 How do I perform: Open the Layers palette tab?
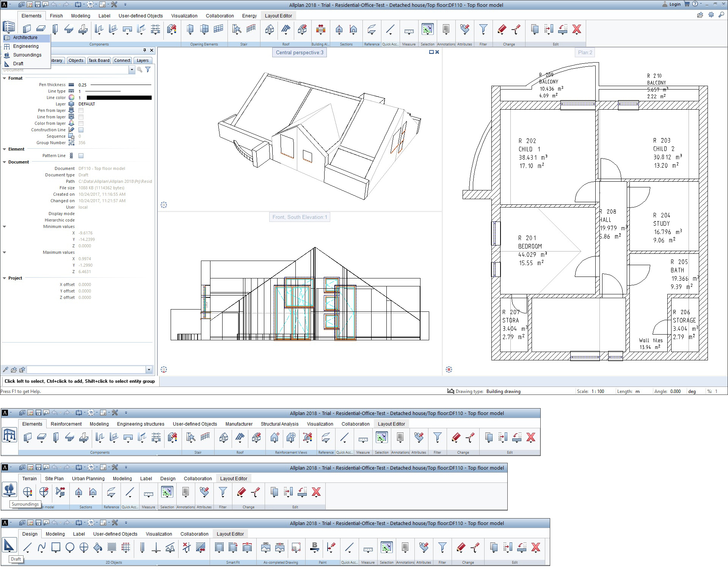143,60
